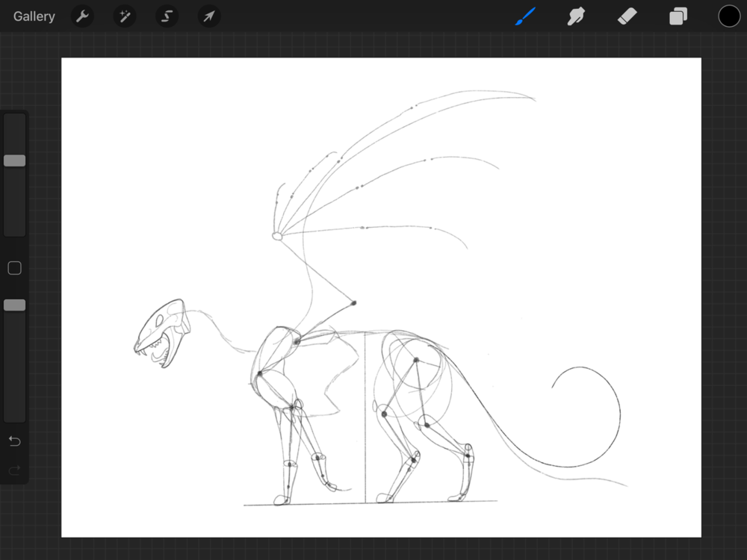
Task: Open the Adjustments magic wand menu
Action: [x=125, y=16]
